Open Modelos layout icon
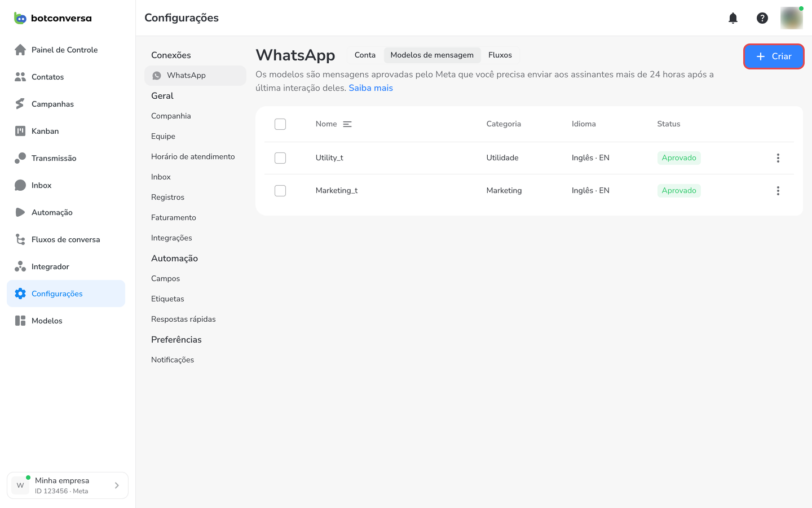Viewport: 812px width, 508px height. [20, 321]
